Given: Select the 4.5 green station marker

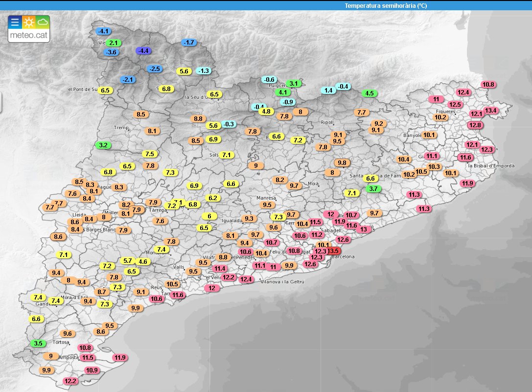Looking at the screenshot, I should point(370,93).
